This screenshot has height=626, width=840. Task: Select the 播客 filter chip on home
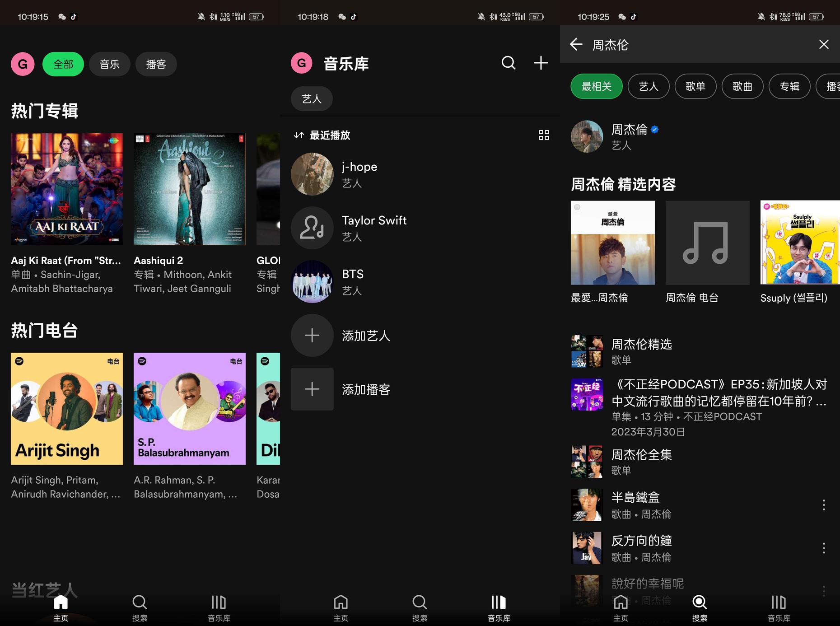click(x=156, y=64)
